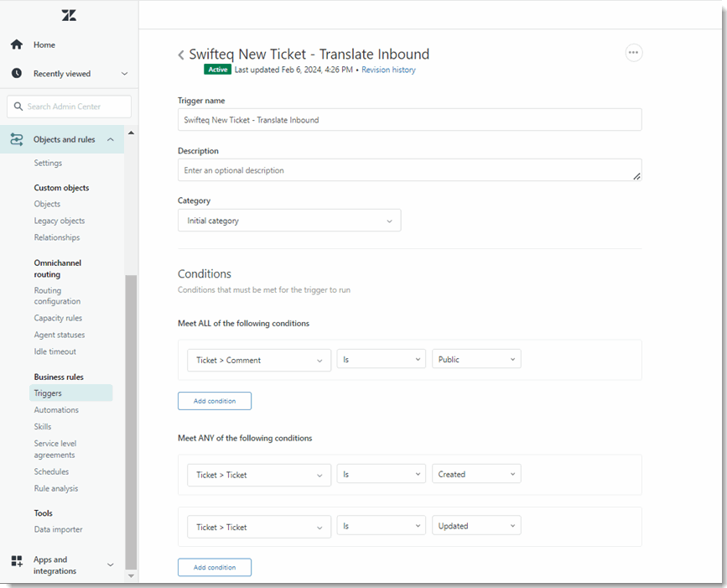Open Rule analysis page

[56, 488]
